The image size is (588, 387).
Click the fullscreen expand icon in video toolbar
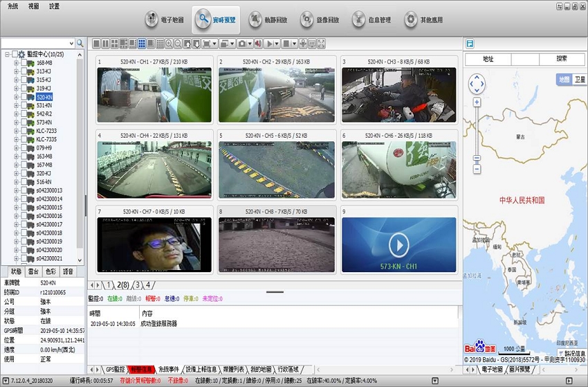(x=322, y=44)
